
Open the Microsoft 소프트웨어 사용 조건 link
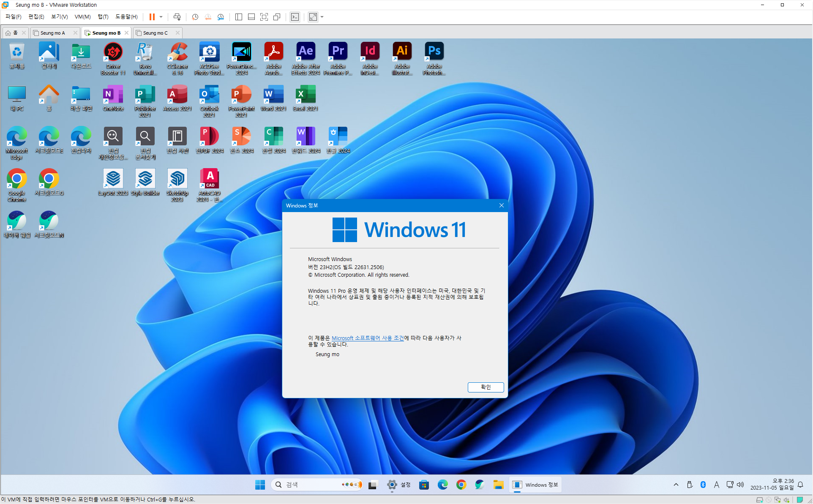(367, 338)
